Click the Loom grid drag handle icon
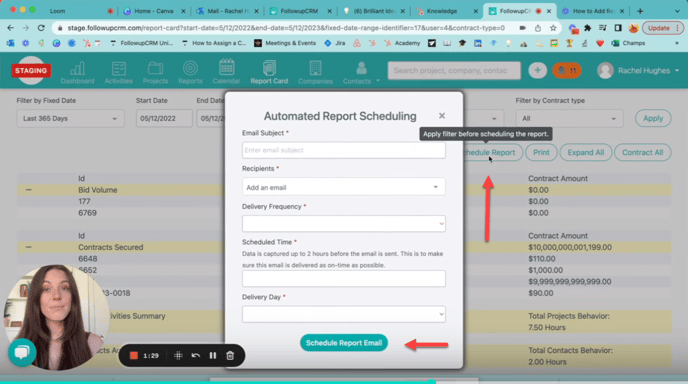This screenshot has height=384, width=688. tap(178, 355)
